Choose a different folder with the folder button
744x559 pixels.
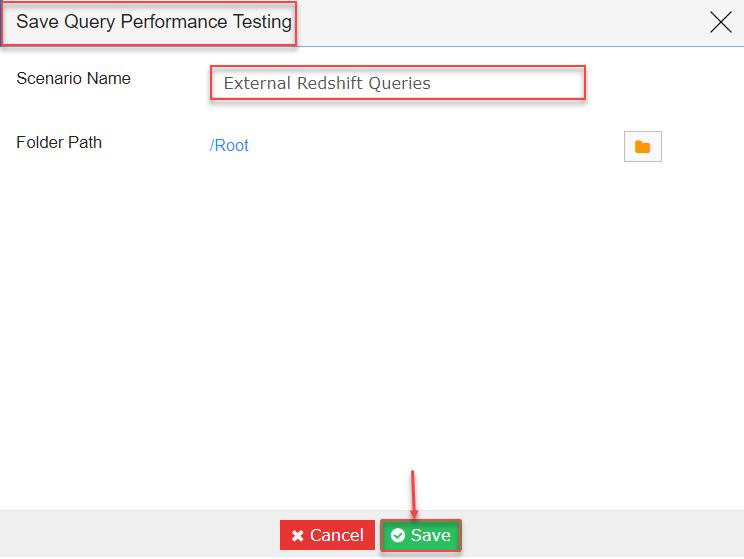pyautogui.click(x=642, y=147)
